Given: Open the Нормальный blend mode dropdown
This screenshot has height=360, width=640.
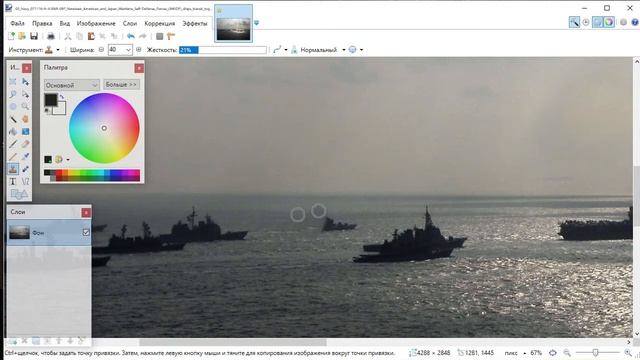Looking at the screenshot, I should [x=343, y=50].
